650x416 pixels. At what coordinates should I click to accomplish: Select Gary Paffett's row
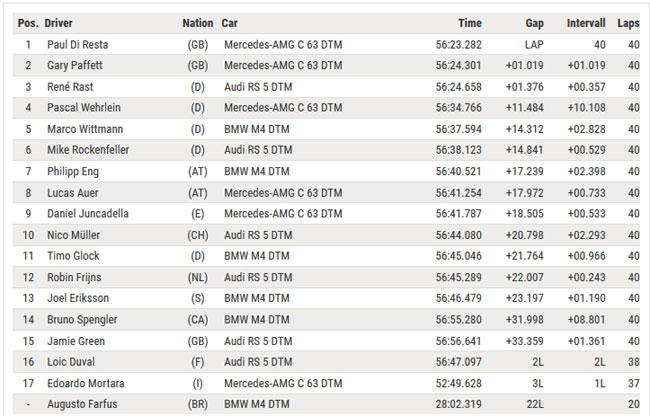(x=326, y=65)
